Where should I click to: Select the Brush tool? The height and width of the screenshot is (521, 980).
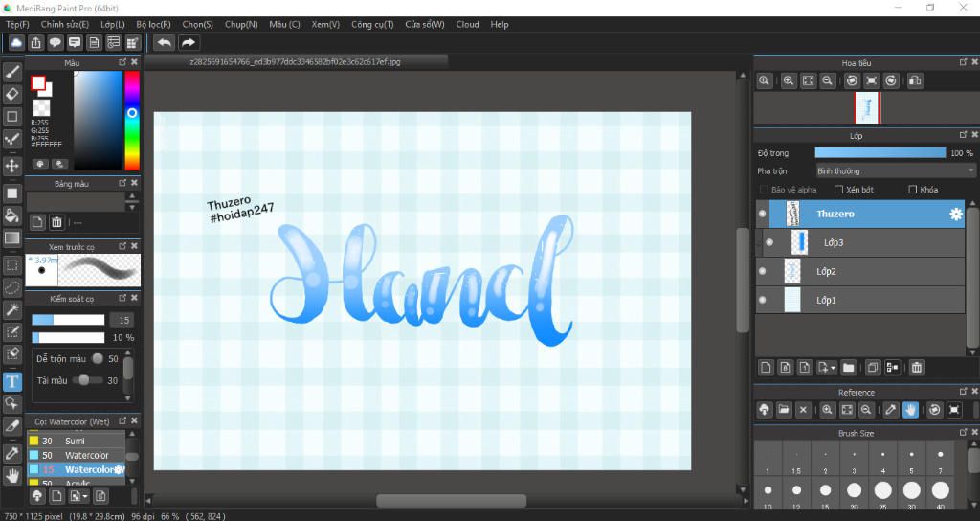pyautogui.click(x=11, y=72)
